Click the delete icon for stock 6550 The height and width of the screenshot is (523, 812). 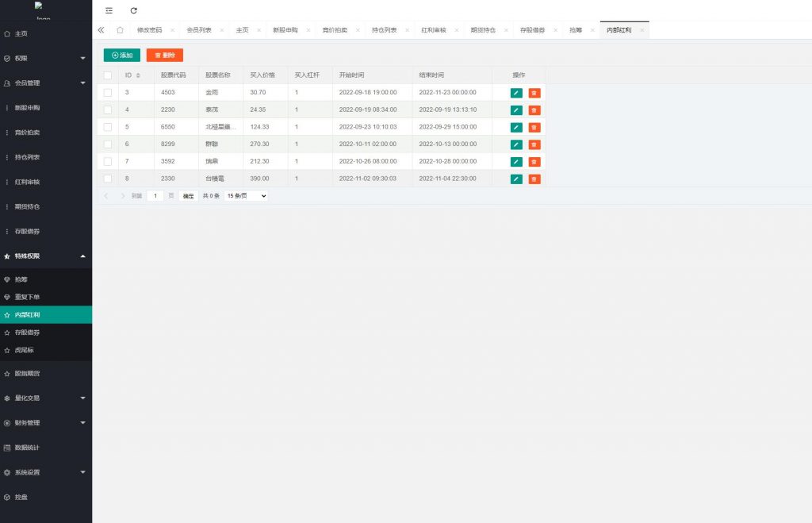[534, 127]
